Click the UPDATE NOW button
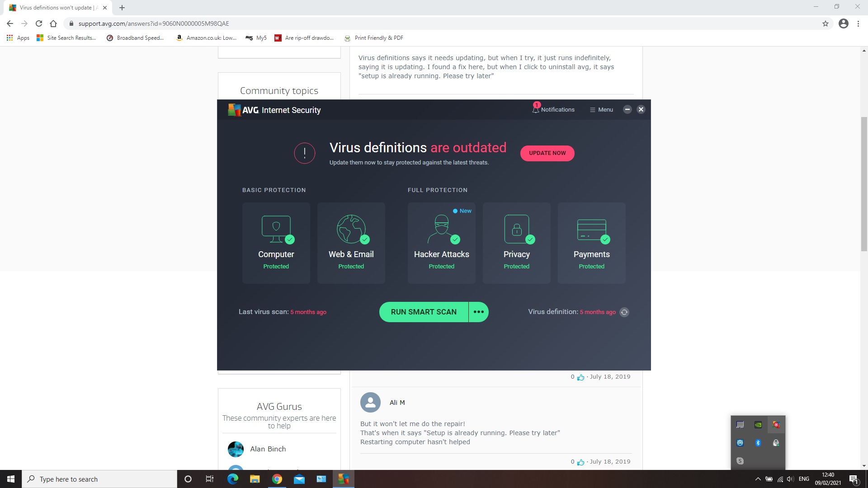Image resolution: width=868 pixels, height=488 pixels. coord(547,153)
